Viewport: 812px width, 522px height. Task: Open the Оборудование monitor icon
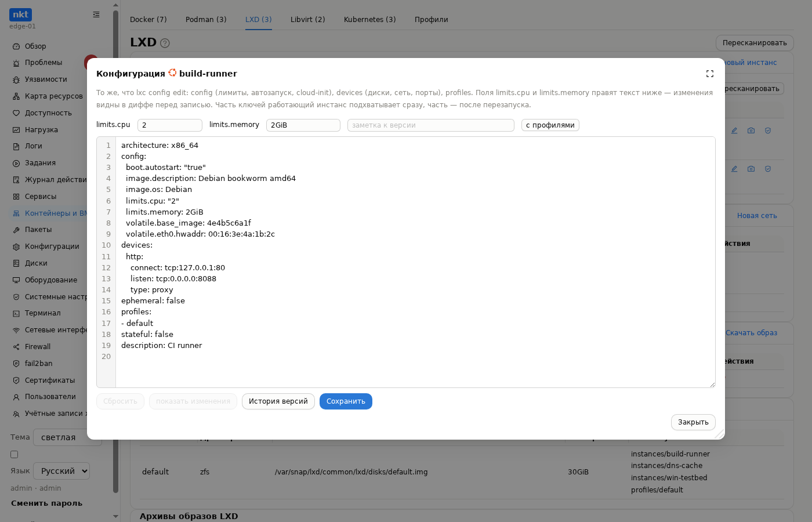click(x=16, y=280)
